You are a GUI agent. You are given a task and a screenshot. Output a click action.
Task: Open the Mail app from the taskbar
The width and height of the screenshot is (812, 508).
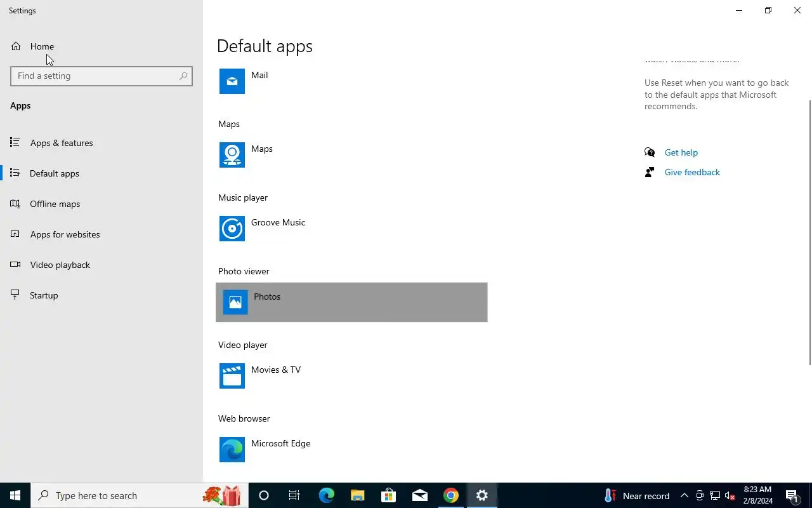click(419, 495)
